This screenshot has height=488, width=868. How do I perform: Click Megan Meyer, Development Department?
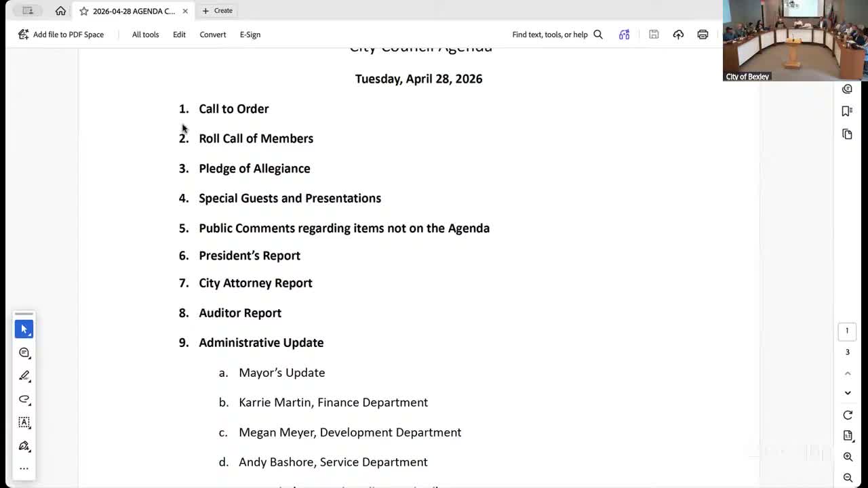(x=350, y=432)
